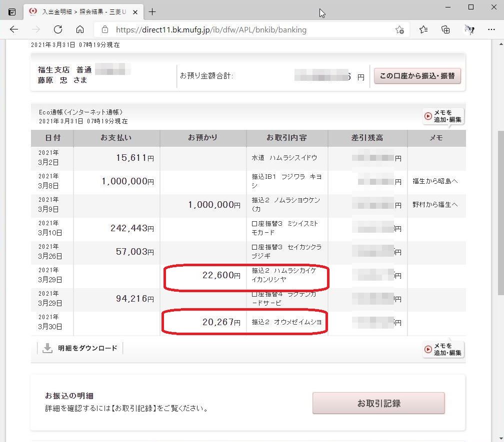Close the 入出金明細 browser tab
The image size is (504, 442).
135,12
